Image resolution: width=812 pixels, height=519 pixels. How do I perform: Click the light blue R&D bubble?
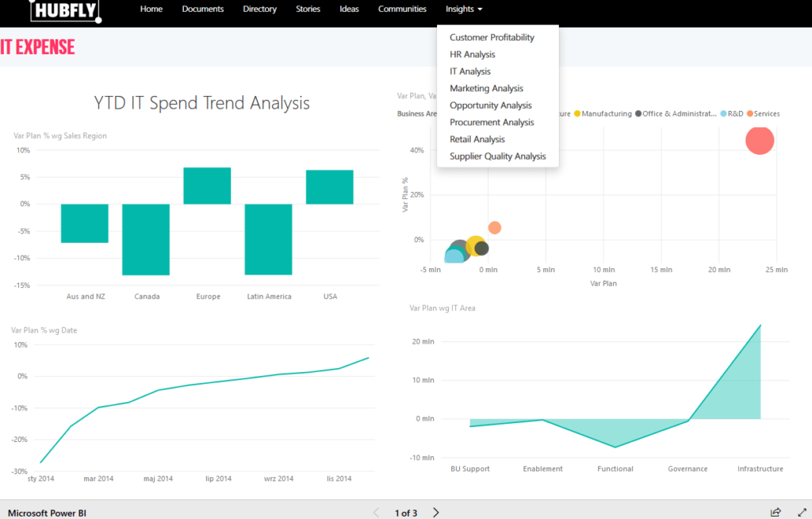[454, 256]
